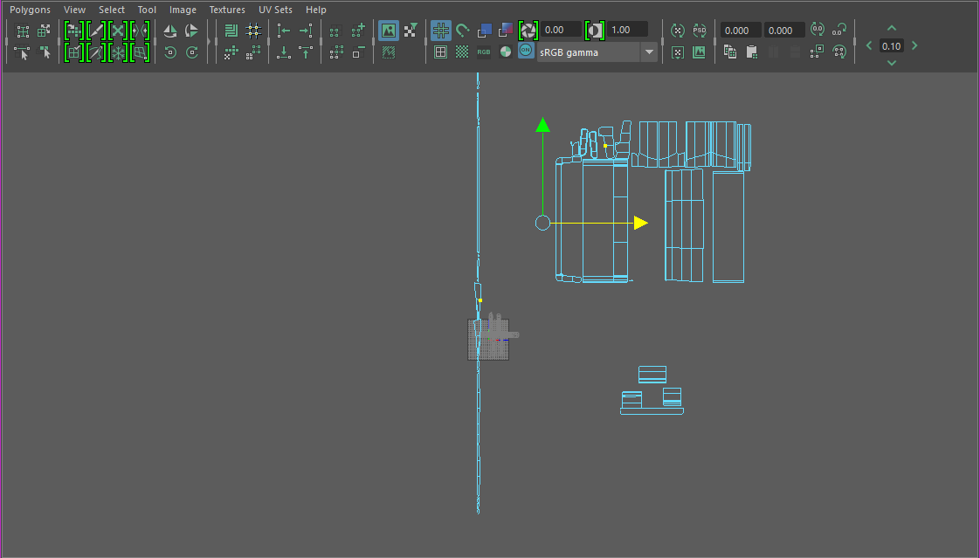Rotate selected UVs counterclockwise
This screenshot has height=558, width=980.
pyautogui.click(x=170, y=52)
